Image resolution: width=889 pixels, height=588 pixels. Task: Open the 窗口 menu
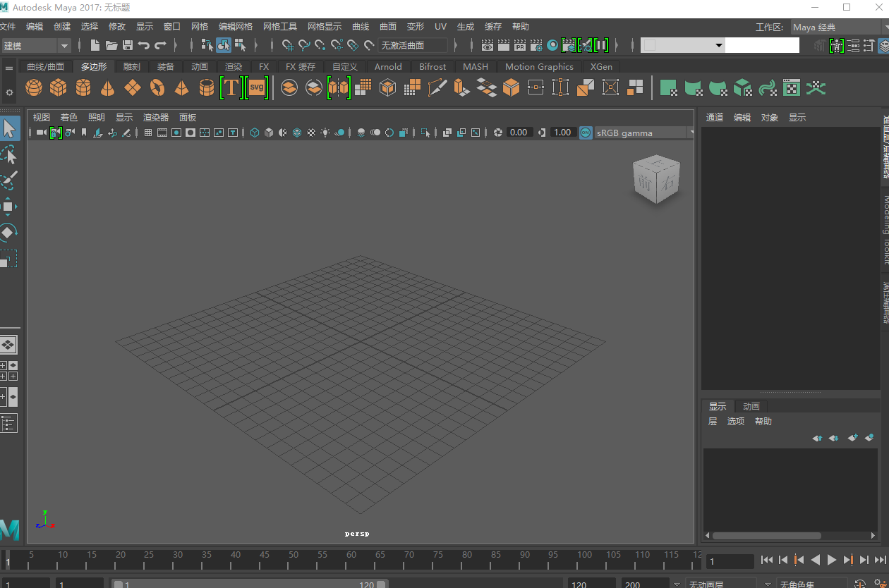[171, 26]
